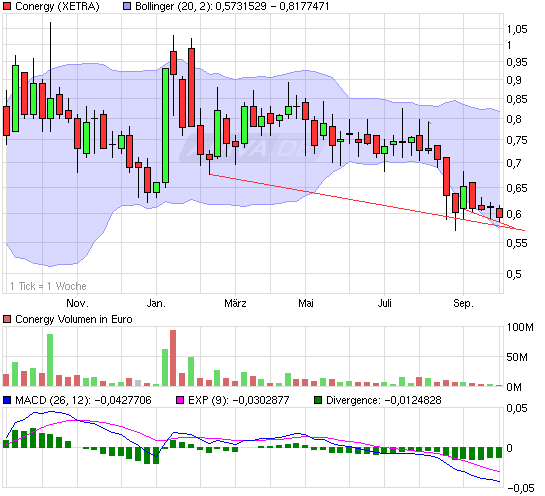
Task: Click the 1,05 price axis label
Action: 517,29
